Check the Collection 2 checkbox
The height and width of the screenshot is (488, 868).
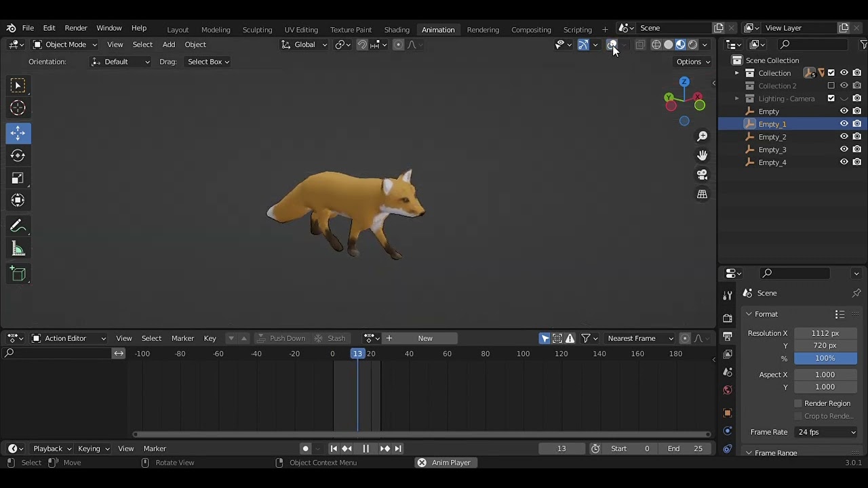(831, 86)
